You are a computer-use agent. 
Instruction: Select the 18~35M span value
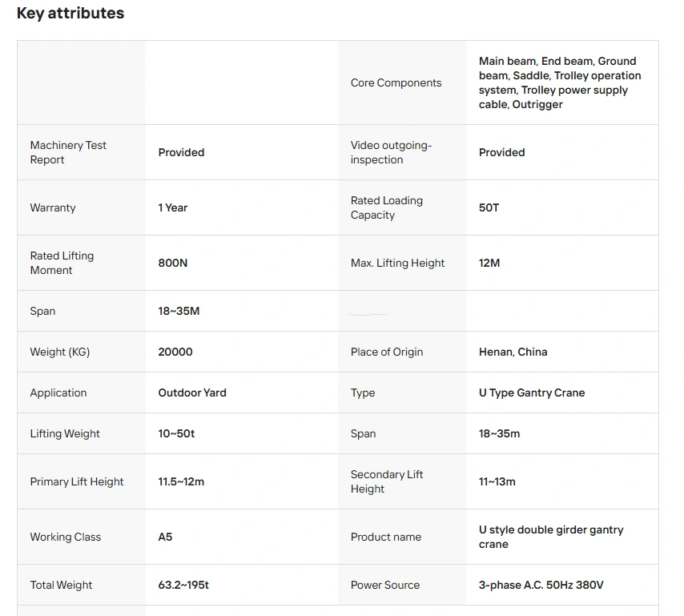179,311
